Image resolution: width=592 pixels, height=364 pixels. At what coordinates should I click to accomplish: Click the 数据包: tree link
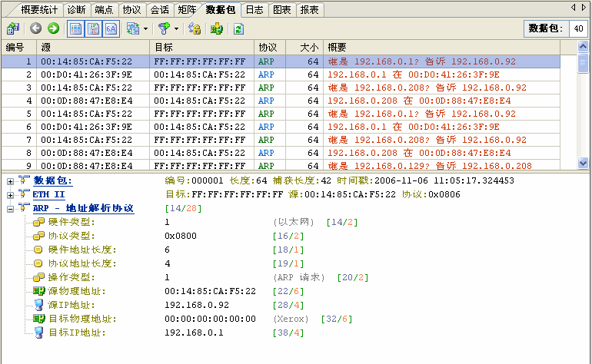point(52,180)
